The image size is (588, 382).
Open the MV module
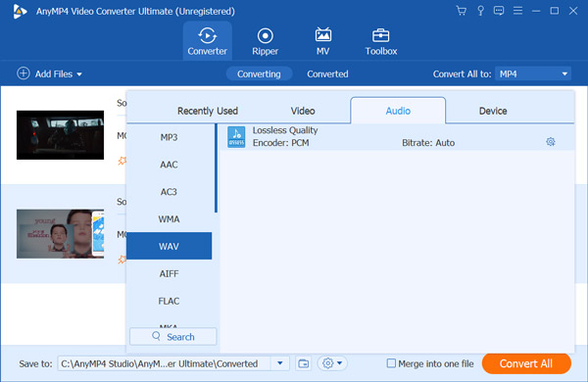click(x=322, y=41)
